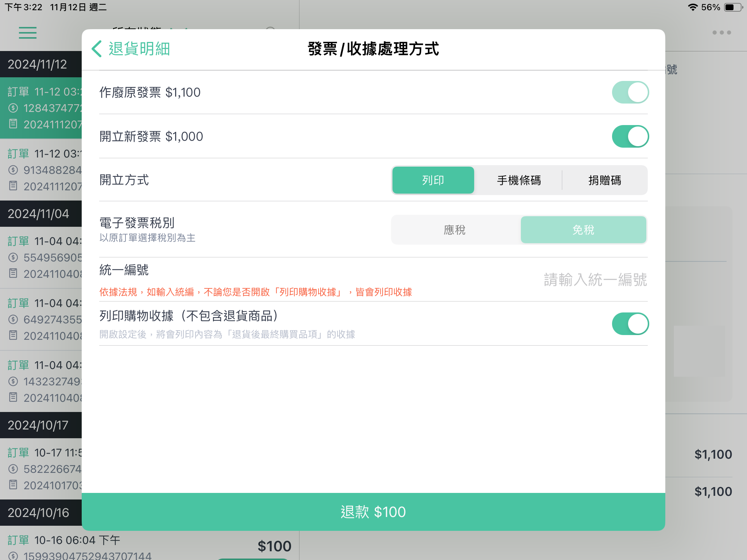Click the upper $1,100 amount in background panel
Image resolution: width=747 pixels, height=560 pixels.
click(713, 454)
